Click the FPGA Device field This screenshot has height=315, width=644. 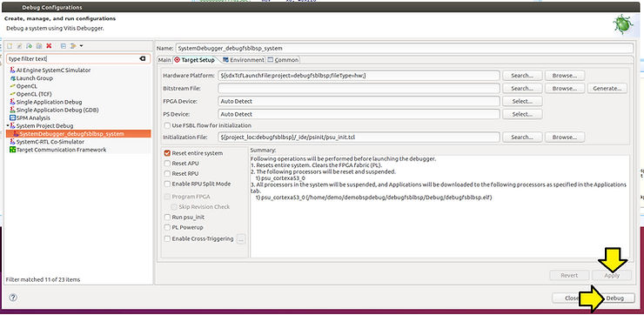(x=359, y=101)
